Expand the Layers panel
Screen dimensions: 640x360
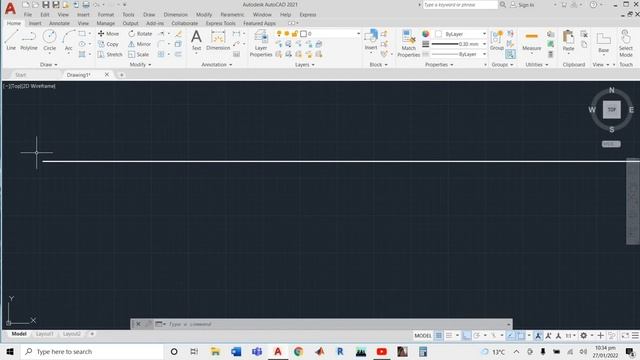(304, 64)
